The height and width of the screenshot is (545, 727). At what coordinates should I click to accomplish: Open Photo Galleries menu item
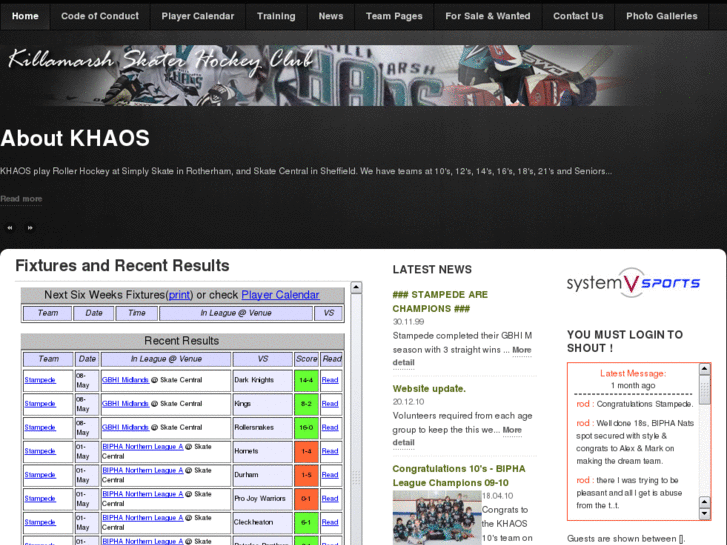662,16
